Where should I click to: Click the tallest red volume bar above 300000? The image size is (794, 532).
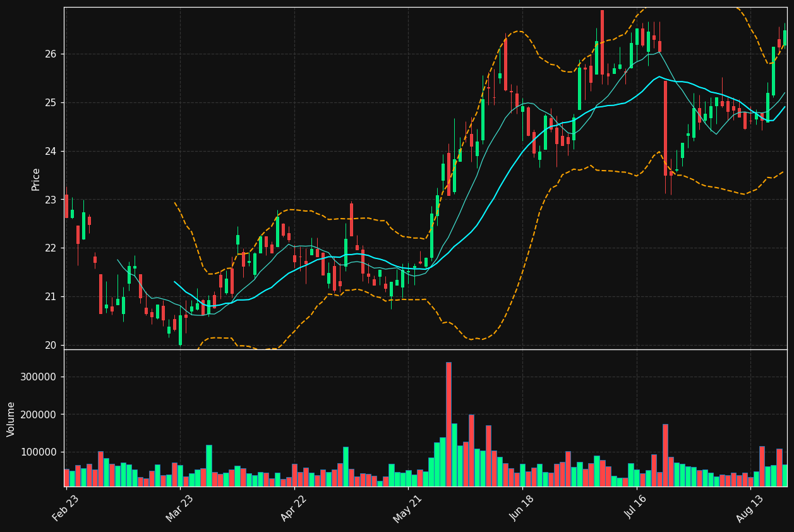tap(448, 424)
